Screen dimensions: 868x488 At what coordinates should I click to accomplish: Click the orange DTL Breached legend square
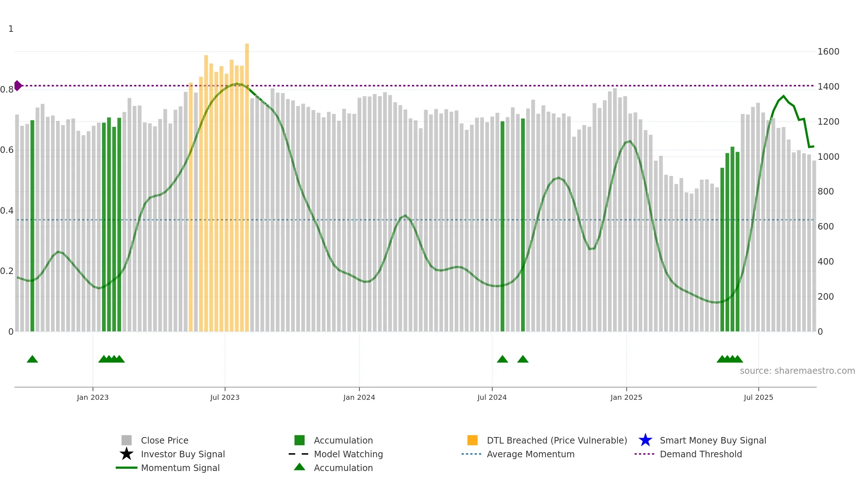coord(472,440)
